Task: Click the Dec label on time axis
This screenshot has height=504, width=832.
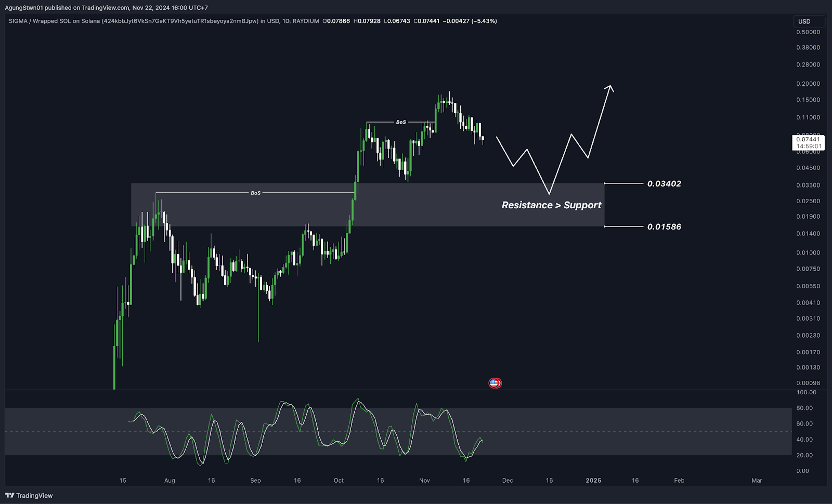Action: [x=508, y=481]
